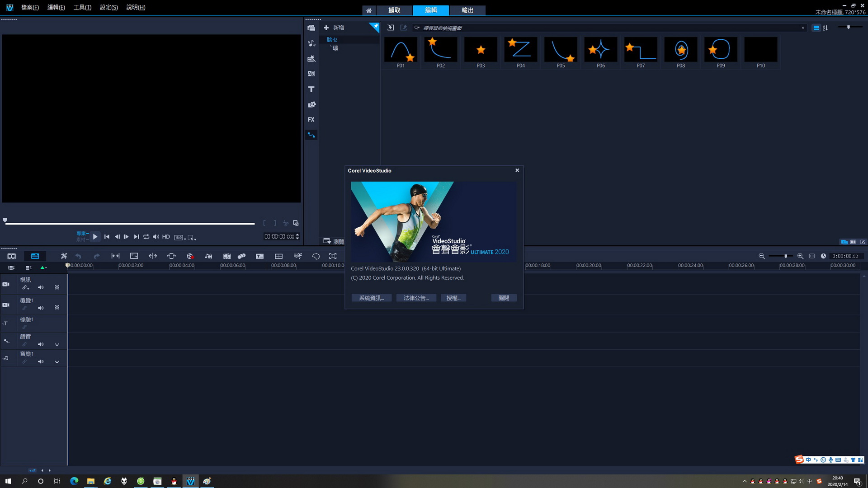Zoom in the timeline magnifier

(x=800, y=256)
